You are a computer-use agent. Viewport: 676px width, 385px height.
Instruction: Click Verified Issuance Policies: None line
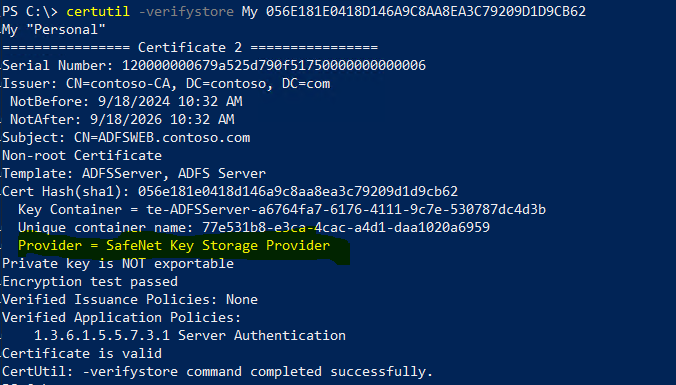[130, 299]
